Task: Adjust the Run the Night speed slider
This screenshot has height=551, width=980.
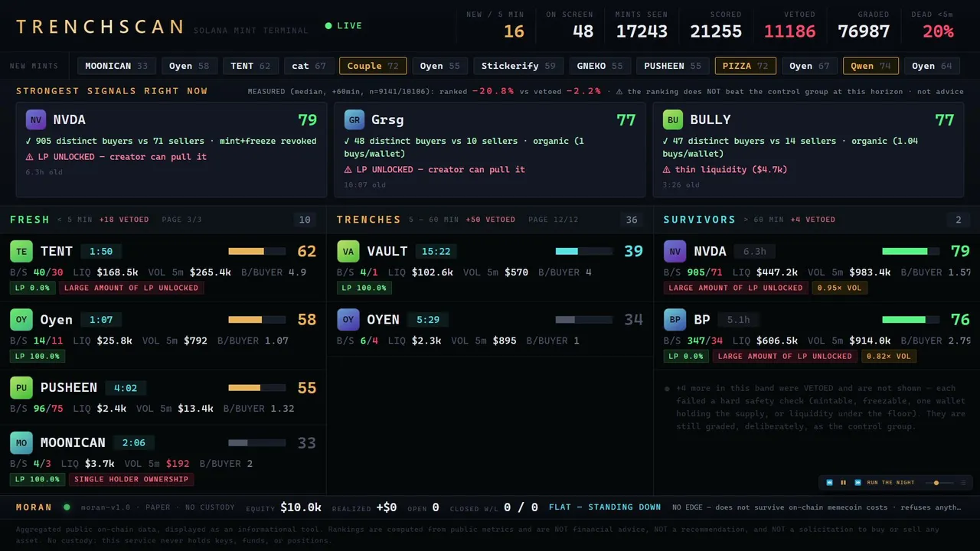Action: point(939,483)
